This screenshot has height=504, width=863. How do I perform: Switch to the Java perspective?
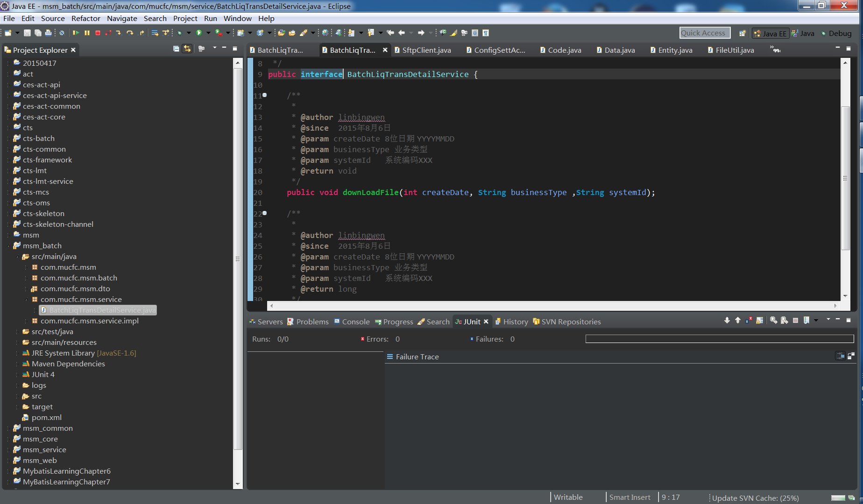[803, 34]
